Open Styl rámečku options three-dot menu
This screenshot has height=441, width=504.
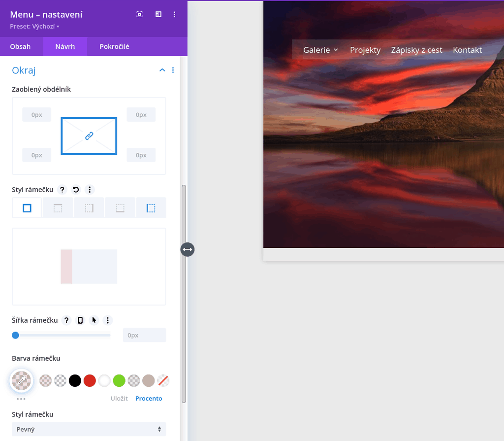click(x=90, y=190)
